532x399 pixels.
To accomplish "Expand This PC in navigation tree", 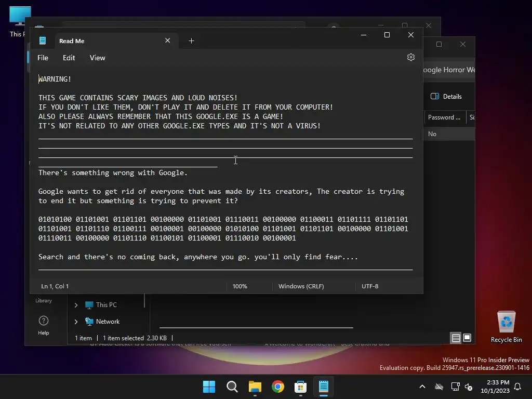I will (76, 305).
